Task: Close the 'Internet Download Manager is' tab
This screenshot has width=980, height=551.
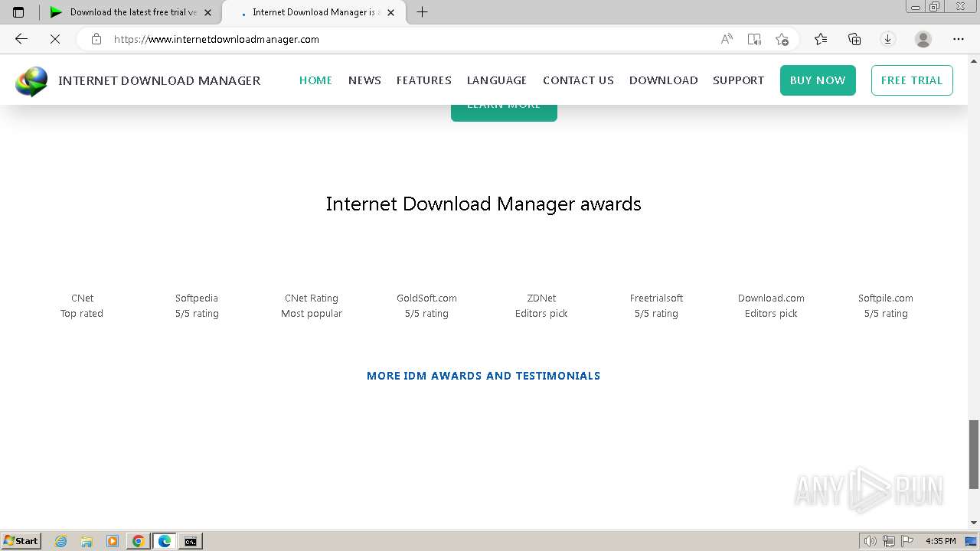Action: click(x=390, y=12)
